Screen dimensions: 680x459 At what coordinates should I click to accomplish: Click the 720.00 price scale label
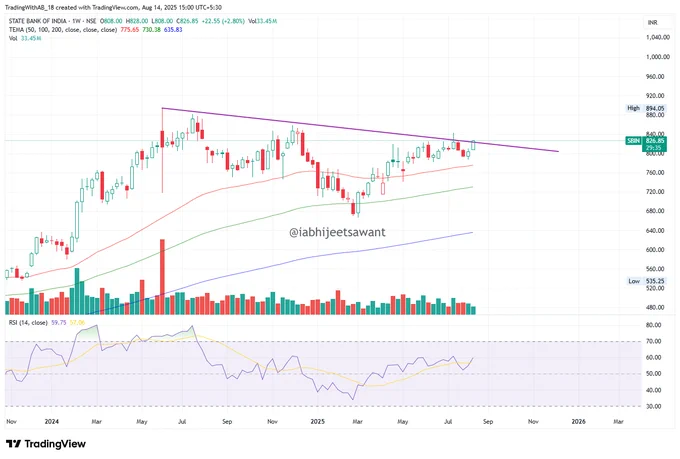(x=655, y=191)
